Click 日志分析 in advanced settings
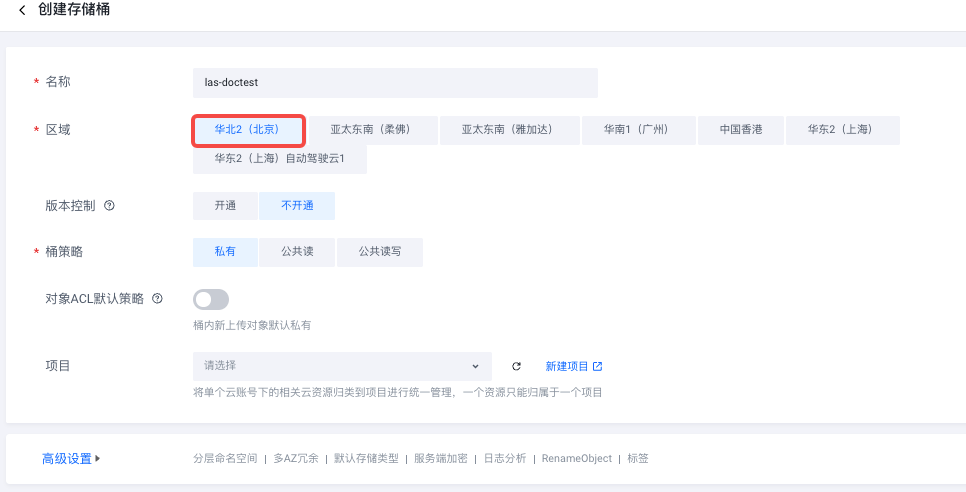Image resolution: width=966 pixels, height=492 pixels. point(505,459)
